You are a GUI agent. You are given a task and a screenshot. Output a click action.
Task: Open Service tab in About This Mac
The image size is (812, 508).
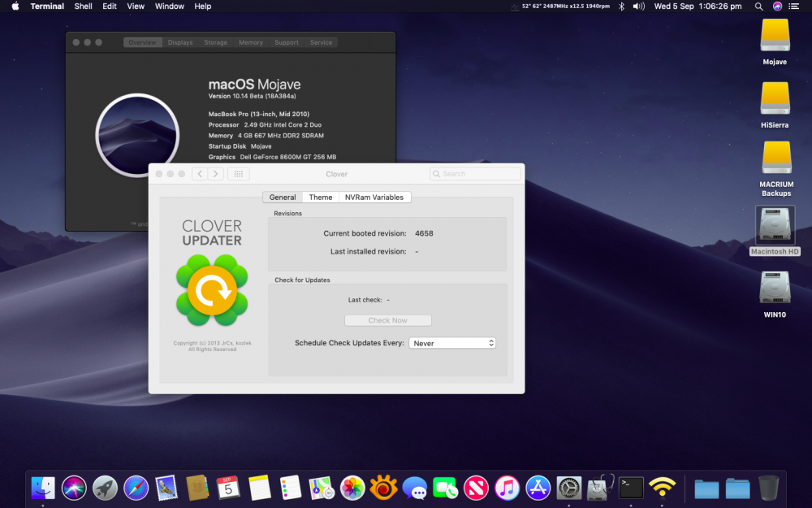click(321, 42)
